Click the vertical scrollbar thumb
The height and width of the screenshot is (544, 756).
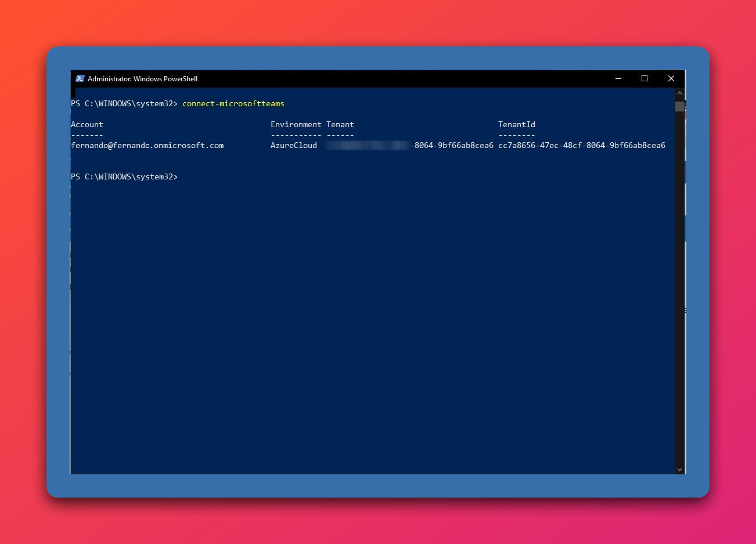point(679,106)
